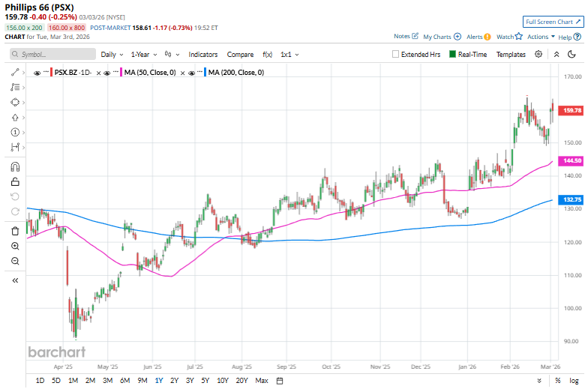Viewport: 585px width, 392px height.
Task: Click the zoom in magnifier icon
Action: [x=15, y=246]
